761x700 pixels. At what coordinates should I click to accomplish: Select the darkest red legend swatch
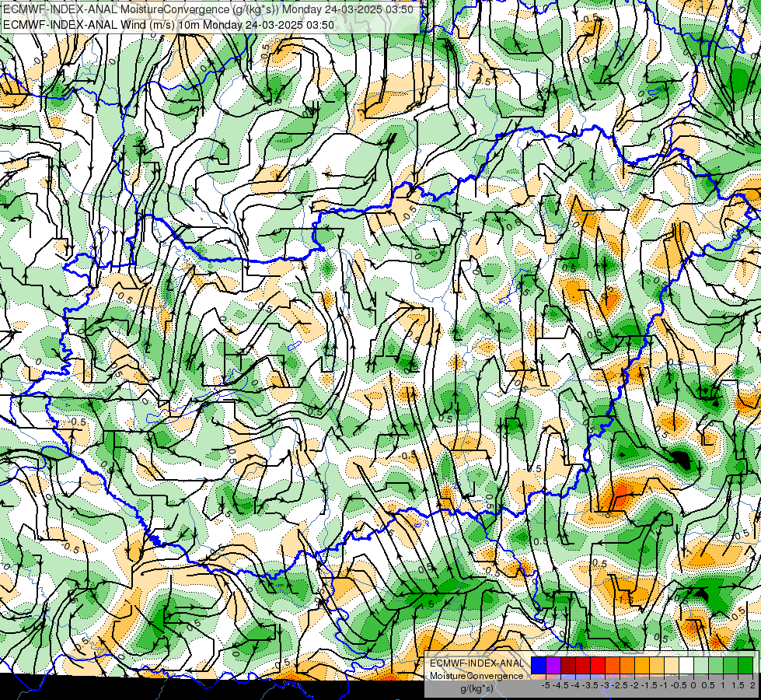[568, 665]
